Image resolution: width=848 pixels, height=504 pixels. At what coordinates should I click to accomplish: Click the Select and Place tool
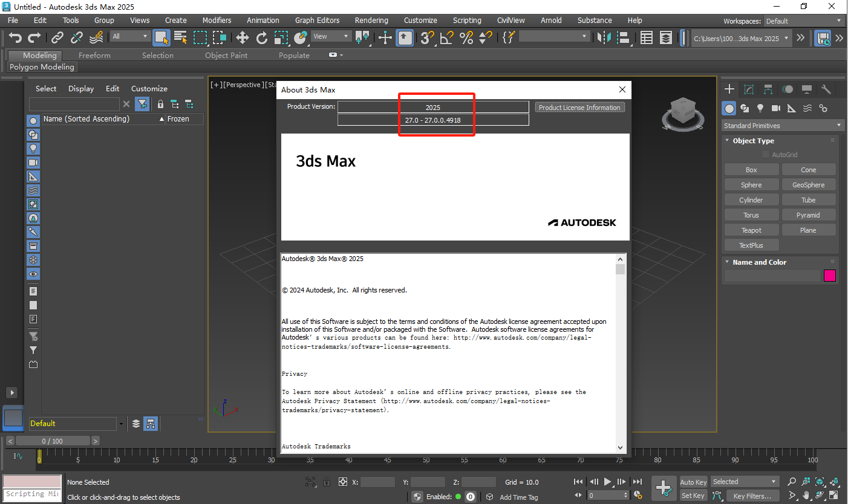tap(301, 37)
